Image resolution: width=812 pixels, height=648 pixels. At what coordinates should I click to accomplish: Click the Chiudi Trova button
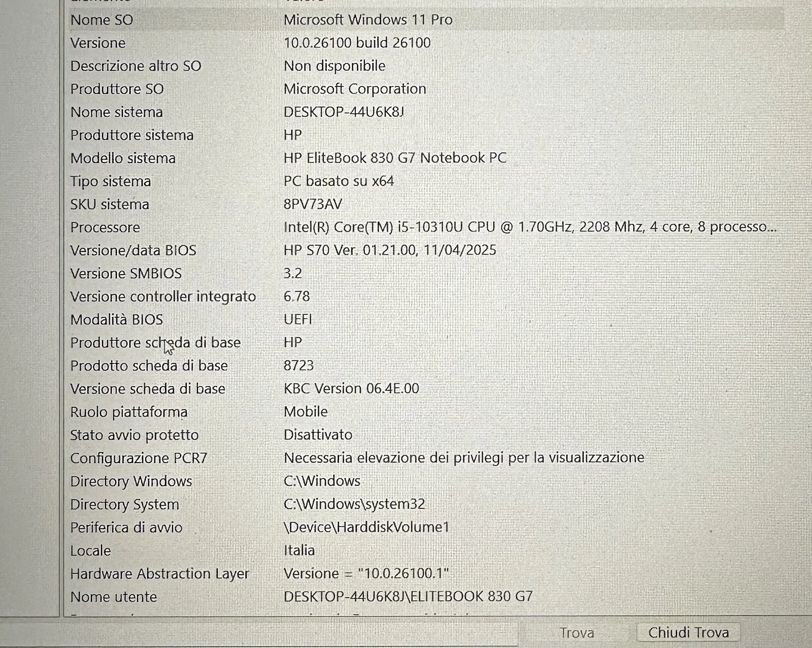click(688, 632)
